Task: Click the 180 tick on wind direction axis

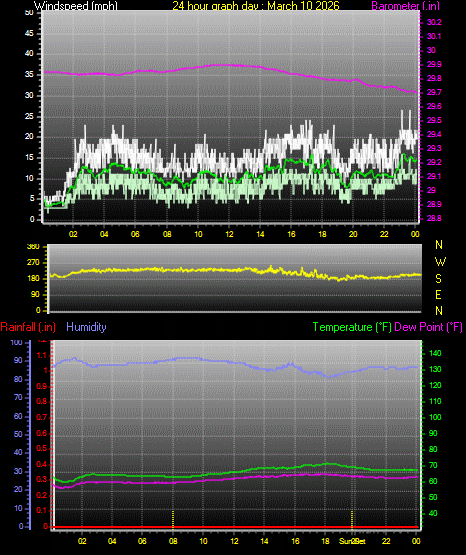Action: click(34, 279)
